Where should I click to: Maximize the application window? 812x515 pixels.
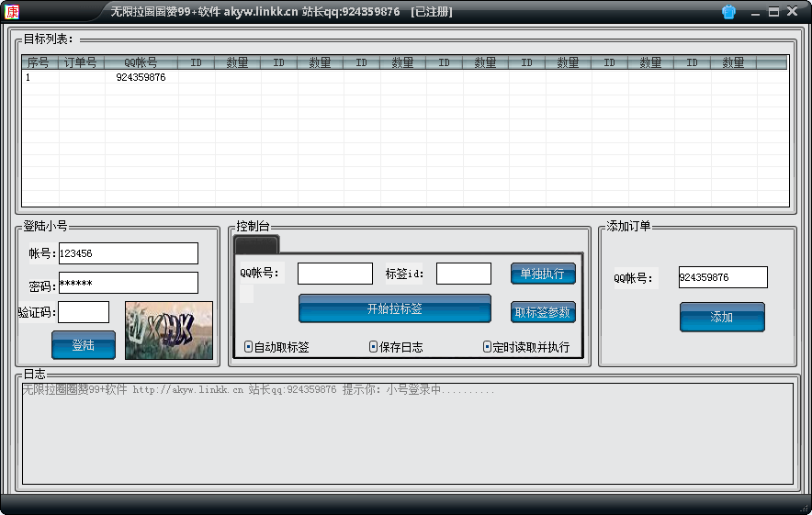tap(773, 12)
